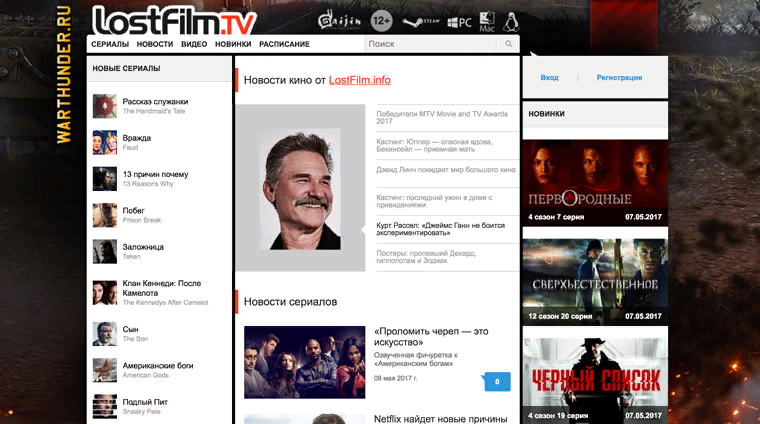Image resolution: width=760 pixels, height=424 pixels.
Task: Click the featured news portrait of a mustached man
Action: coord(300,188)
